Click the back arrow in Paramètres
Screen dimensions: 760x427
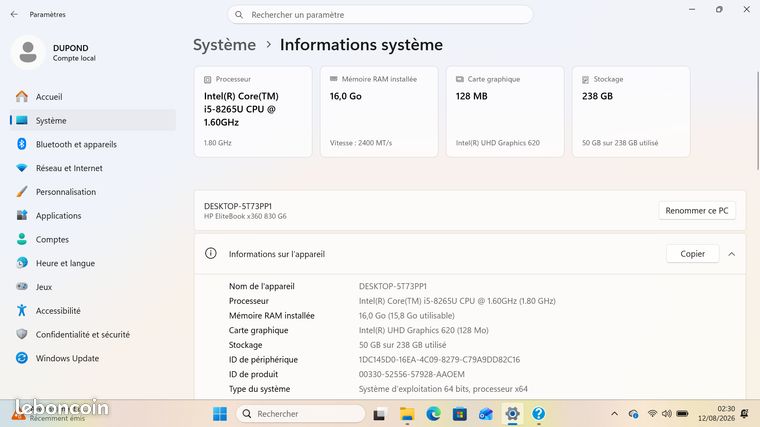coord(14,15)
